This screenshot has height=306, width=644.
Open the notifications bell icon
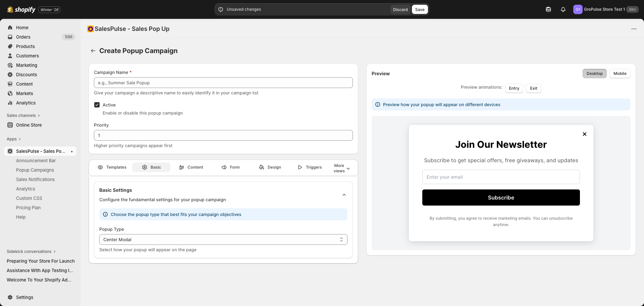click(563, 9)
